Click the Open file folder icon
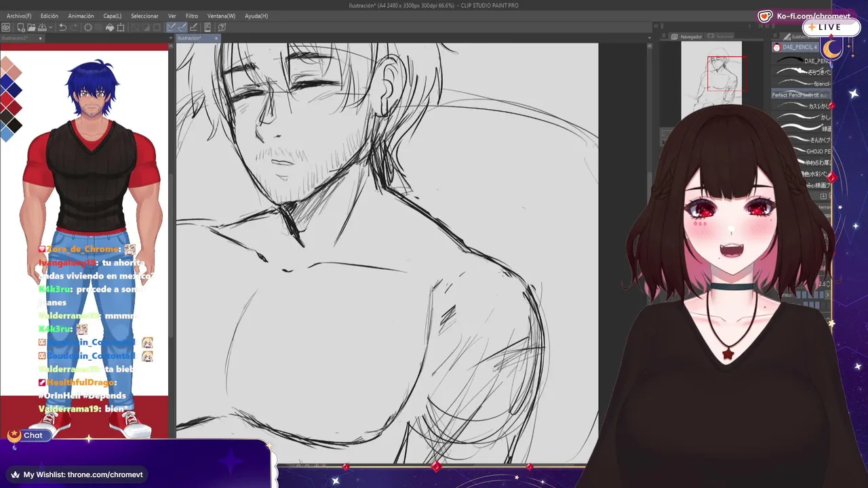868x488 pixels. click(x=31, y=27)
